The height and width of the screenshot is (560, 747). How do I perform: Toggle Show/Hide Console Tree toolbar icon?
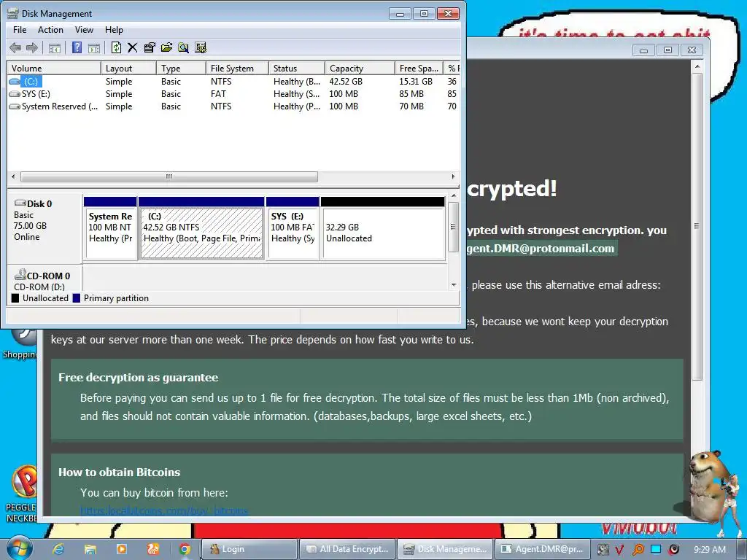(x=55, y=47)
